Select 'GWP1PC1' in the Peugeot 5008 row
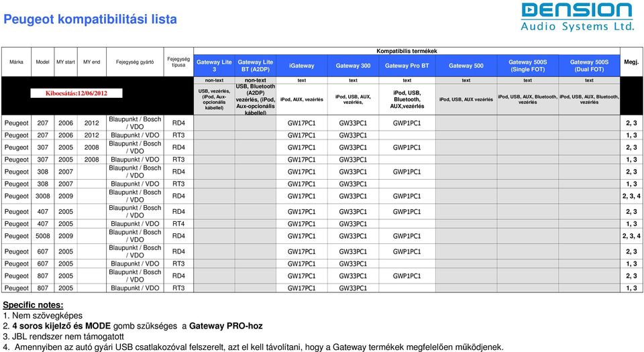This screenshot has width=644, height=352. (x=407, y=236)
